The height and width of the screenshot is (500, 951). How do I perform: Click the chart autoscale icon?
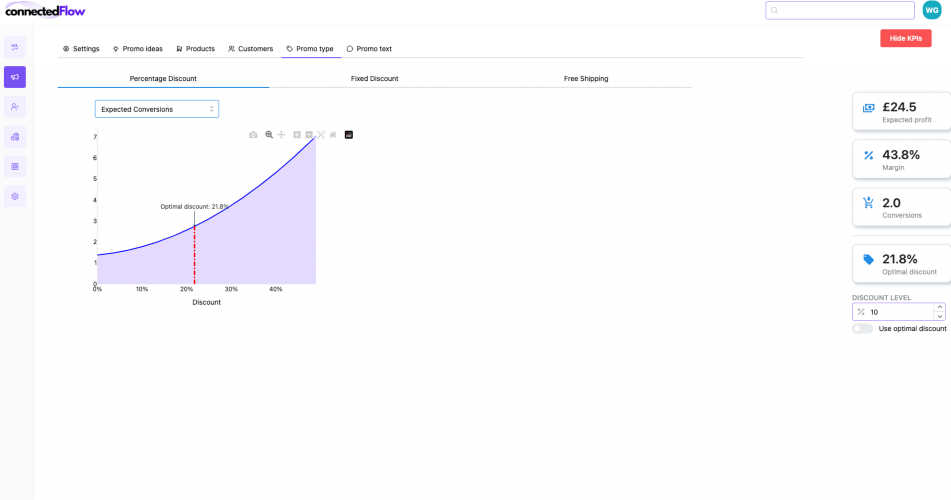point(321,135)
